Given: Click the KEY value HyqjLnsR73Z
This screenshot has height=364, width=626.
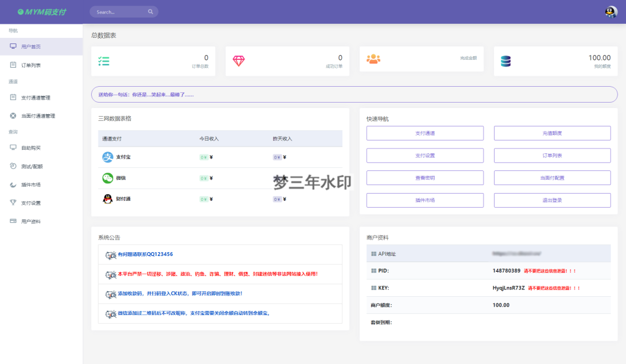Looking at the screenshot, I should (508, 288).
